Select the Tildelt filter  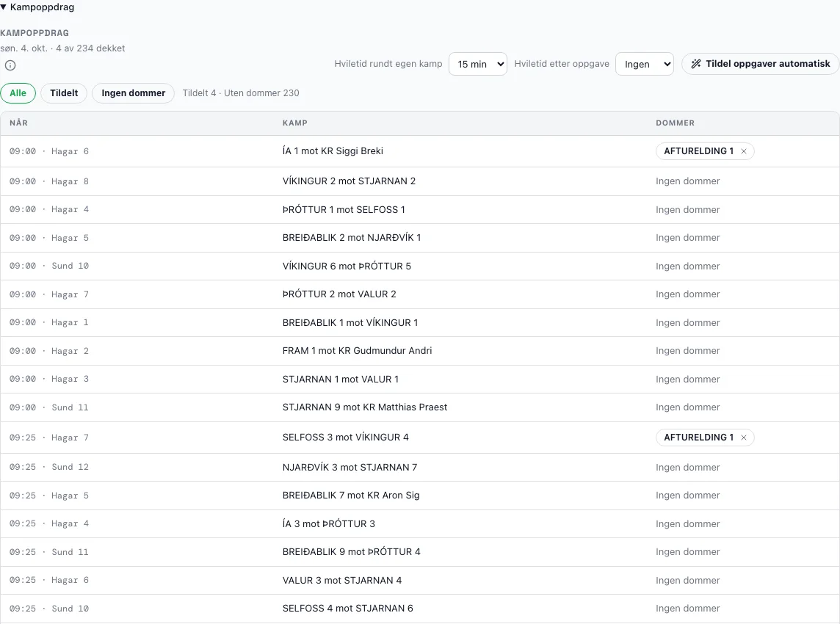point(64,93)
